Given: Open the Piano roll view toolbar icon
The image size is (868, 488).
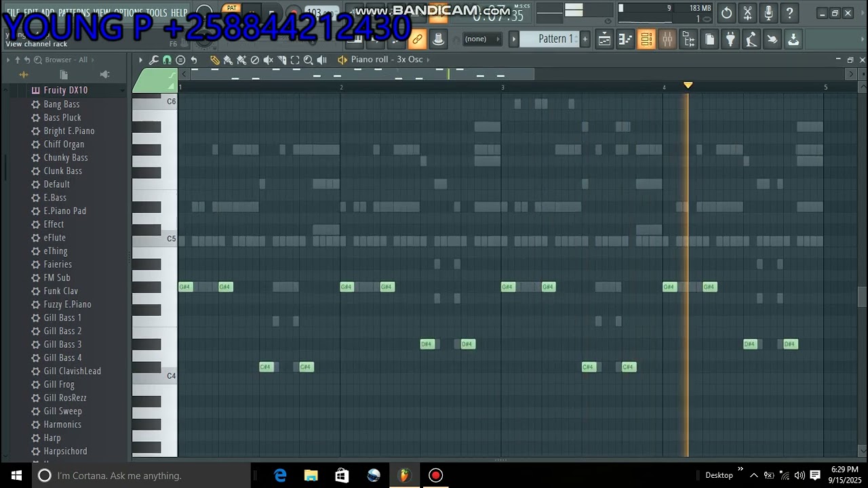Looking at the screenshot, I should 625,39.
